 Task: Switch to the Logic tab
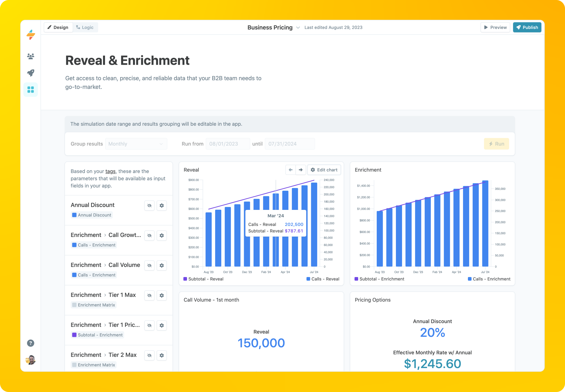click(x=85, y=27)
